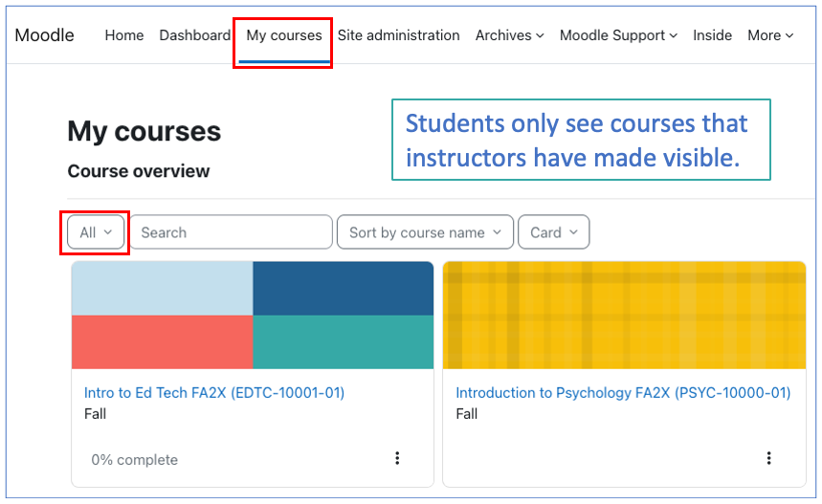Expand the Moodle Support menu
This screenshot has height=504, width=822.
coord(618,35)
